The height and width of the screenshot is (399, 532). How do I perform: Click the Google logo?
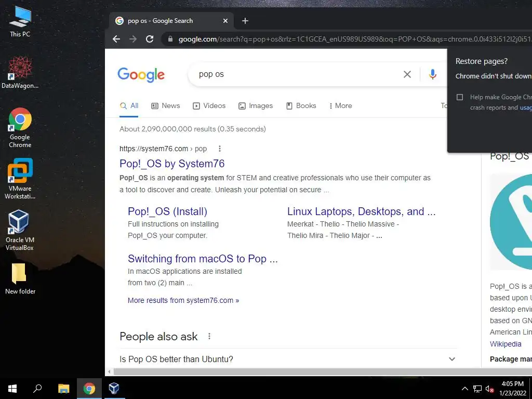pos(141,75)
